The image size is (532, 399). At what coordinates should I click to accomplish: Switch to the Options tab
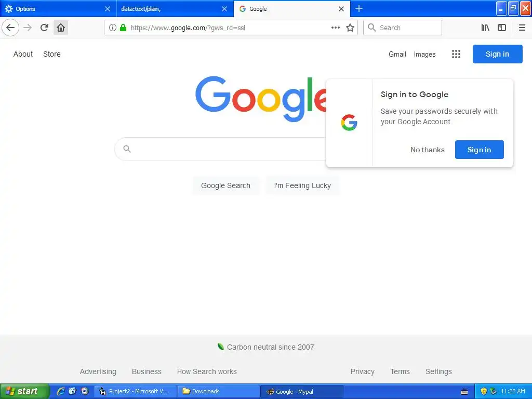(58, 9)
